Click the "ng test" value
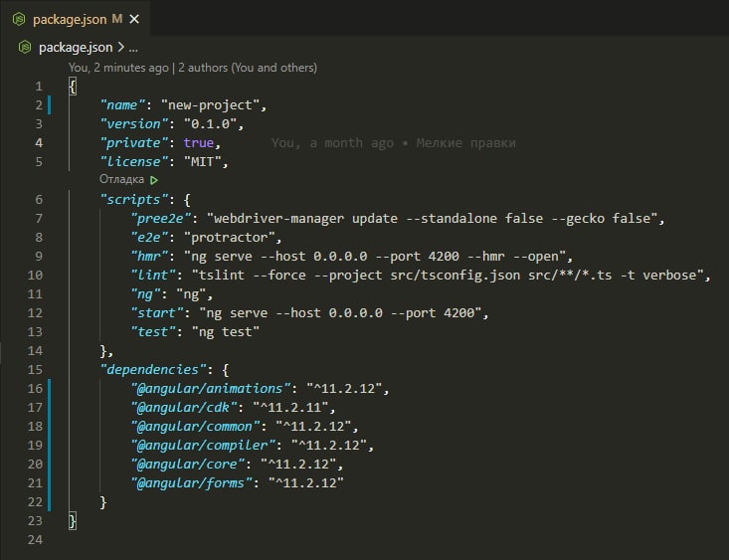This screenshot has height=560, width=729. coord(226,332)
